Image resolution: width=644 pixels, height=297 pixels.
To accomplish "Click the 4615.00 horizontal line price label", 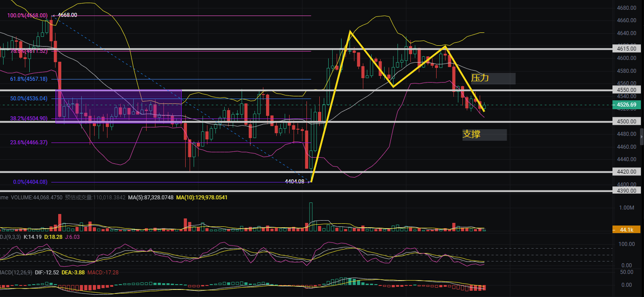I will point(627,48).
